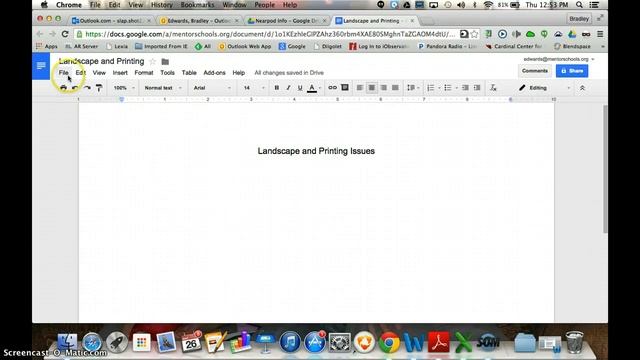Open the View menu in Docs
This screenshot has height=360, width=640.
[x=99, y=73]
